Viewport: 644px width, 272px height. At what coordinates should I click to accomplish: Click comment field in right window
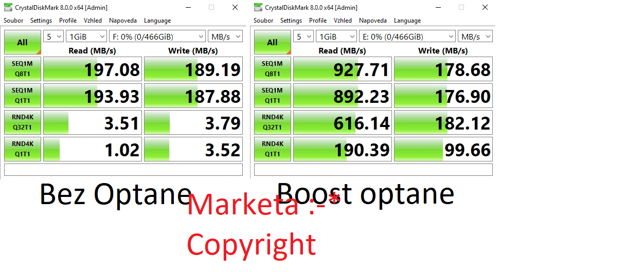[x=373, y=170]
